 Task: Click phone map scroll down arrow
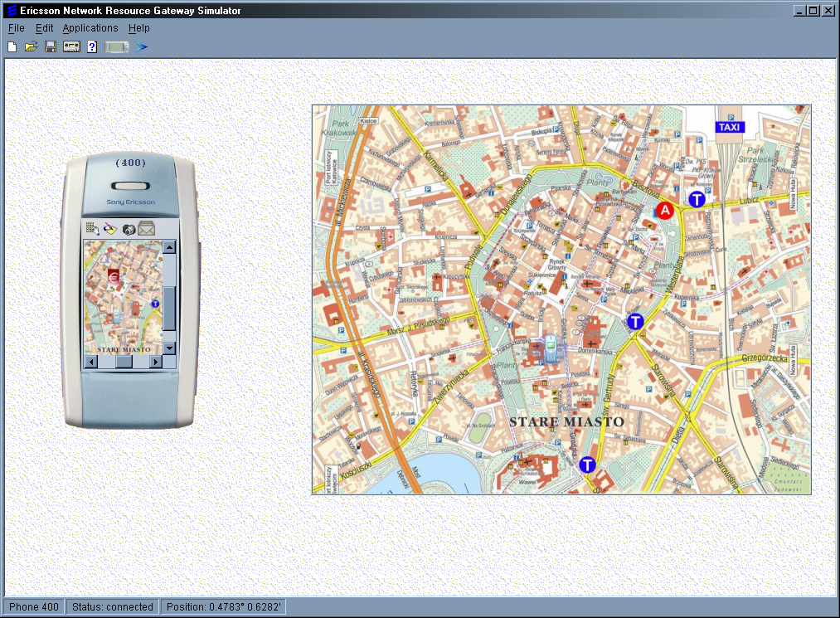[169, 348]
